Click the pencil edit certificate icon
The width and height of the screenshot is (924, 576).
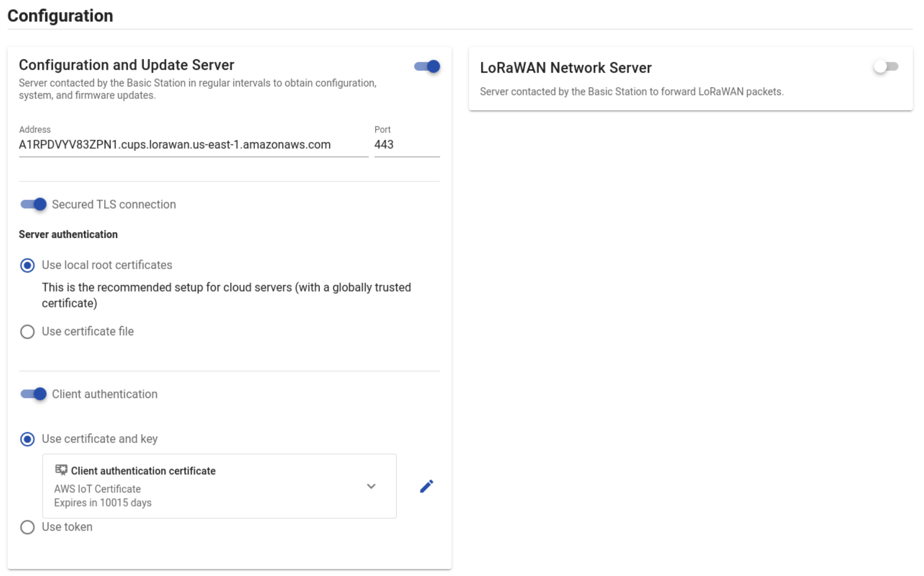(x=426, y=486)
